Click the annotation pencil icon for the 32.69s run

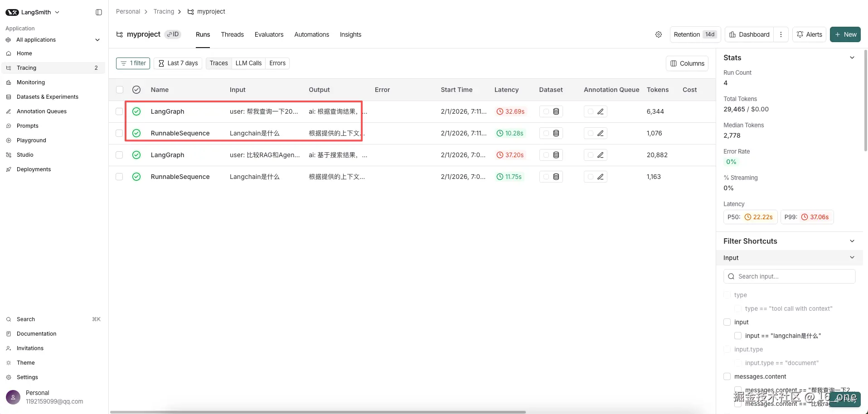click(x=601, y=111)
